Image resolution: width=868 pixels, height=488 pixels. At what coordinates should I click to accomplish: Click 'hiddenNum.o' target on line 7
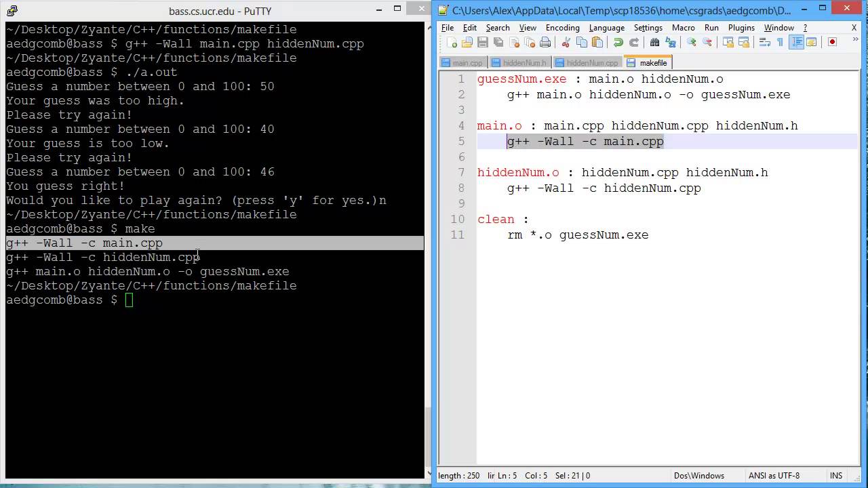click(518, 173)
